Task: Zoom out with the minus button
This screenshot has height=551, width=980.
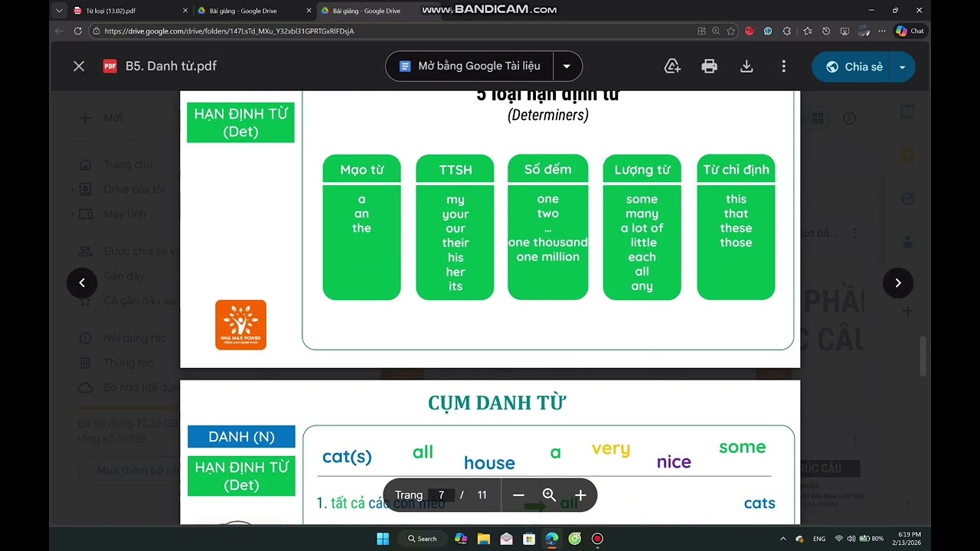Action: [518, 495]
